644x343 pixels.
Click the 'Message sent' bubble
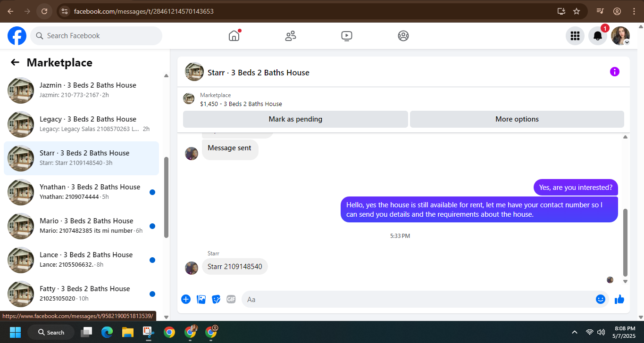[x=230, y=150]
